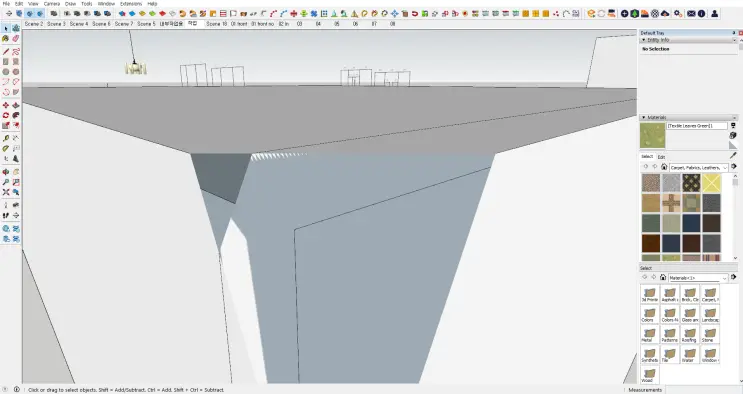Select the Tape Measure tool
Image resolution: width=743 pixels, height=394 pixels.
6,138
